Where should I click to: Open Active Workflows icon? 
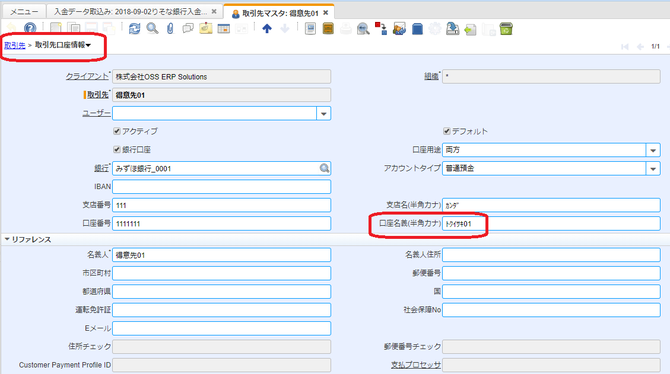pyautogui.click(x=381, y=29)
